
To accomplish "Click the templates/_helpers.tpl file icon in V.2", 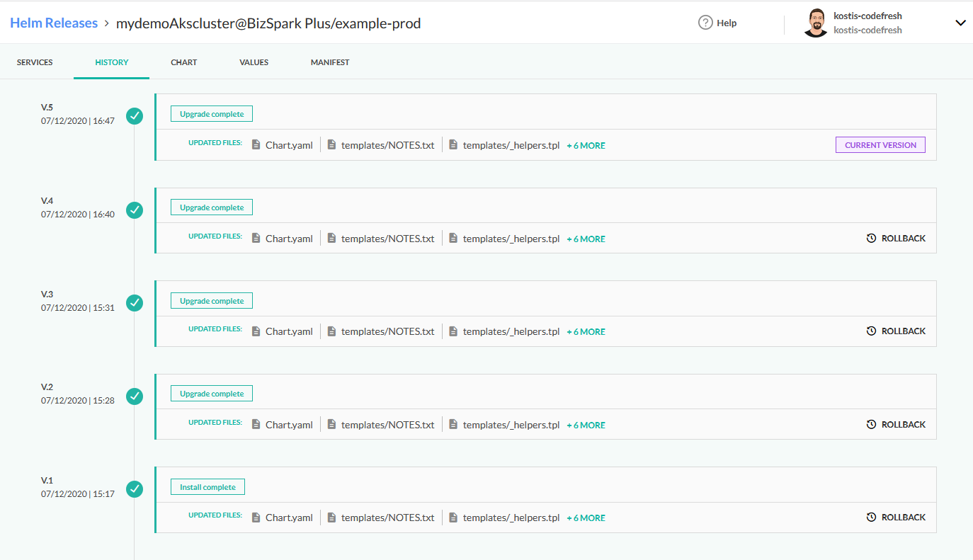I will point(453,425).
